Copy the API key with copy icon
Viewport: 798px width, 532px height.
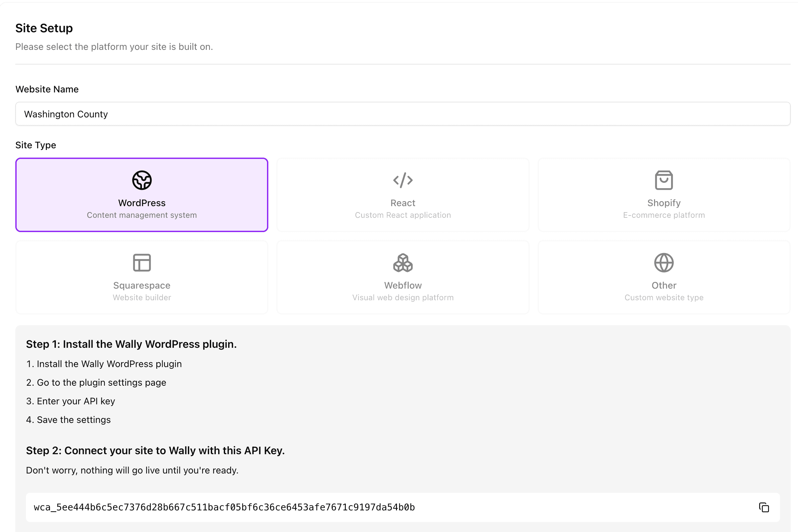(x=764, y=507)
